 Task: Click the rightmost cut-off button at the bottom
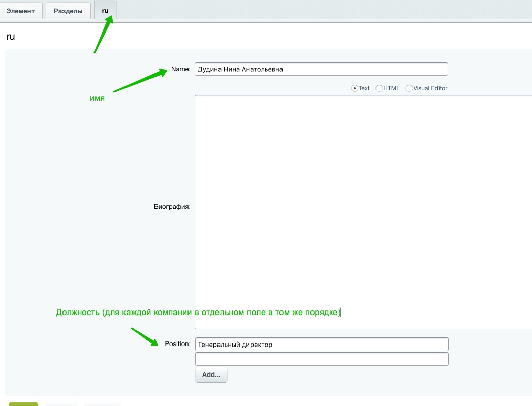click(x=103, y=404)
